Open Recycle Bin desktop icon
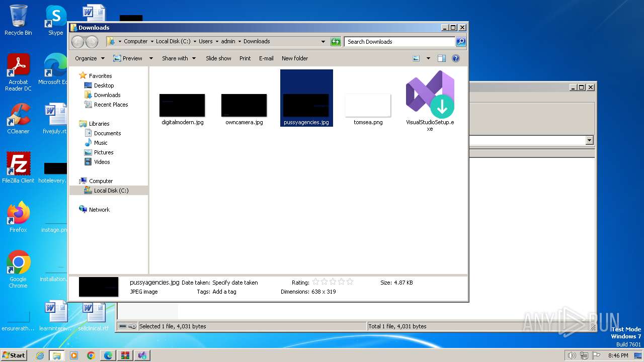The height and width of the screenshot is (362, 644). 18,20
